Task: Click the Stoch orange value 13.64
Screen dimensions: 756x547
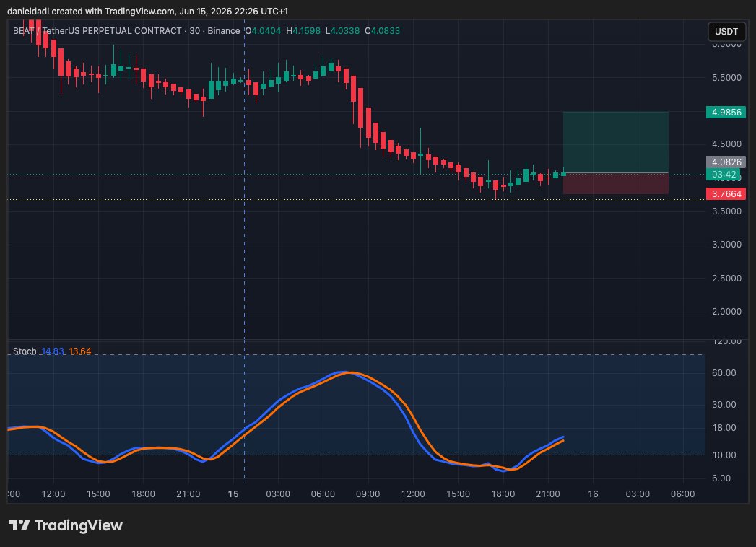Action: [x=80, y=351]
